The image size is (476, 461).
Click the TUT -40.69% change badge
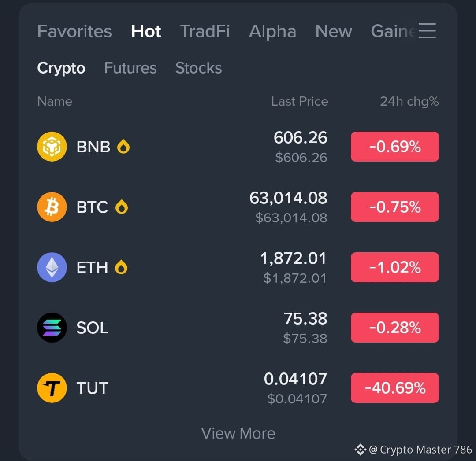pyautogui.click(x=394, y=388)
